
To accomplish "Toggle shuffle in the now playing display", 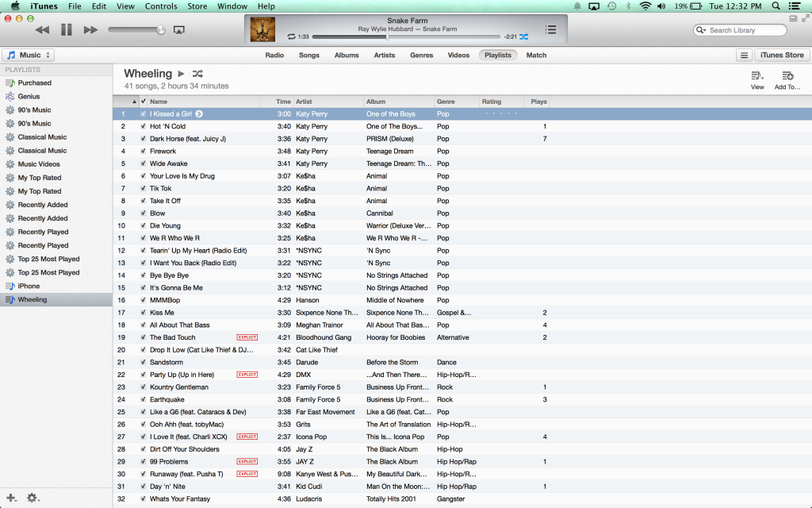I will pyautogui.click(x=524, y=37).
